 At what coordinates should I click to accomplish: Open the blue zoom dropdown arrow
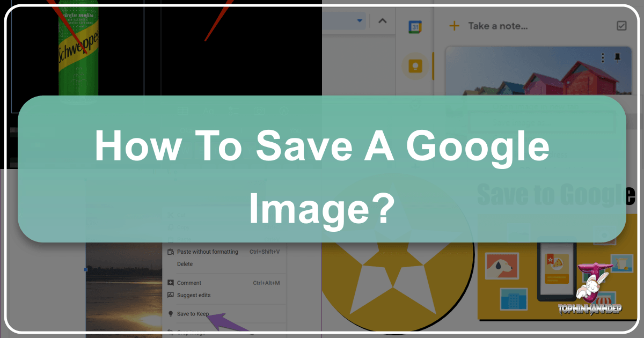pyautogui.click(x=358, y=20)
